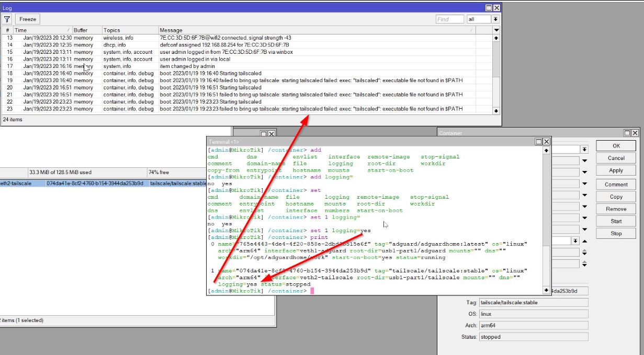
Task: Close the Terminal window
Action: pos(547,142)
